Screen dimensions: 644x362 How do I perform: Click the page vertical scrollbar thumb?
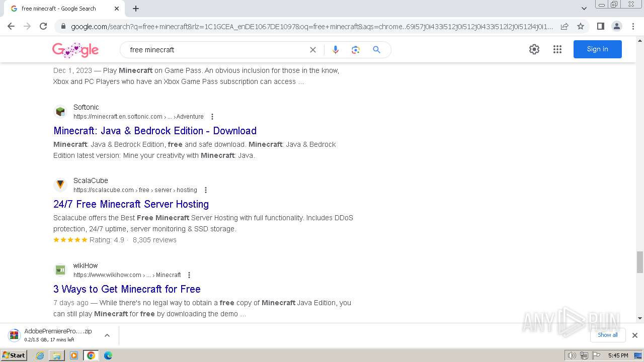[x=640, y=262]
